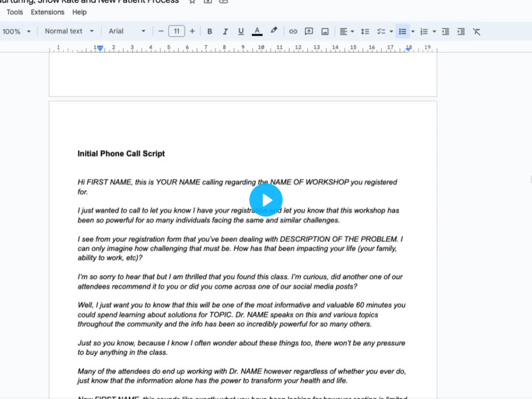Viewport: 532px width, 399px height.
Task: Click the add comment icon
Action: [309, 31]
